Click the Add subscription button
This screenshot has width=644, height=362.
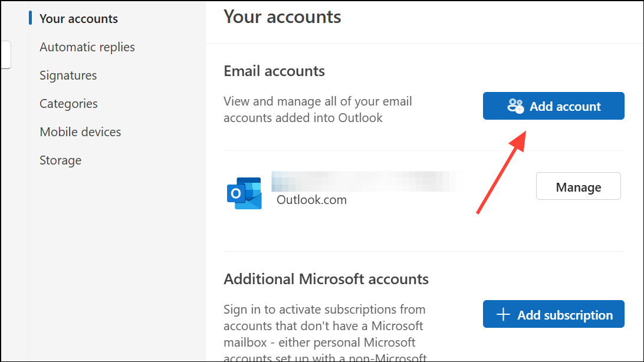tap(554, 314)
